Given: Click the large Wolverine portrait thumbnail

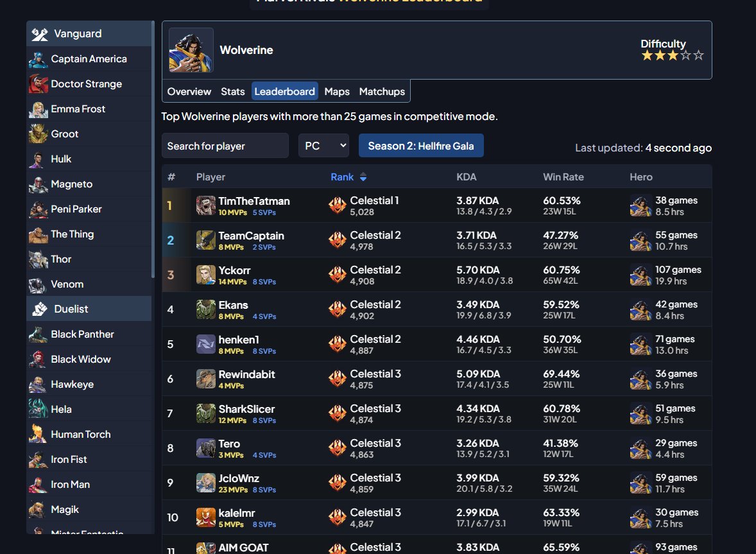Looking at the screenshot, I should [x=191, y=50].
